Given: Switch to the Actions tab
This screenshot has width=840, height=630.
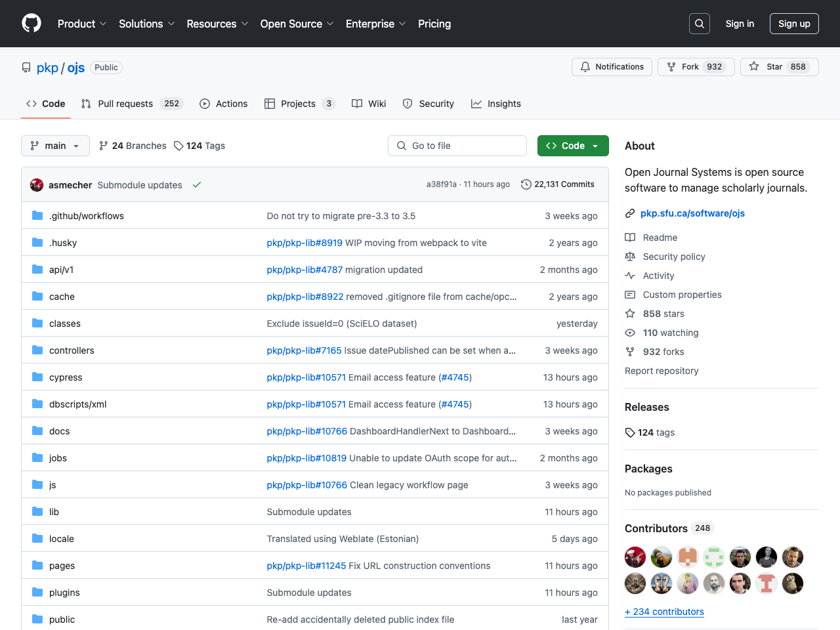Looking at the screenshot, I should pyautogui.click(x=224, y=104).
